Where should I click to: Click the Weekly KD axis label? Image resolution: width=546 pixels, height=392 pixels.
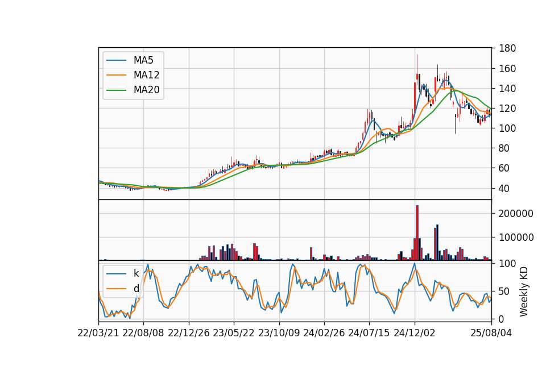coord(524,291)
